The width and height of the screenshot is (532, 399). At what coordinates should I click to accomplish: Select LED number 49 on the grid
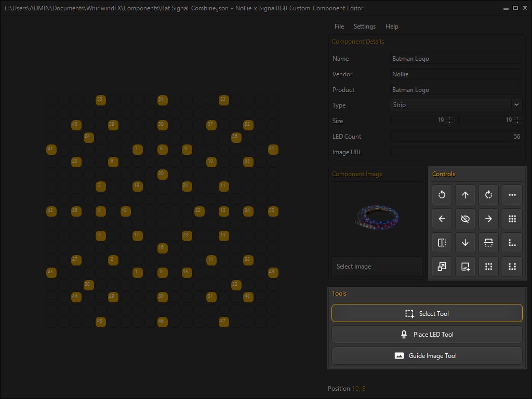point(273,272)
